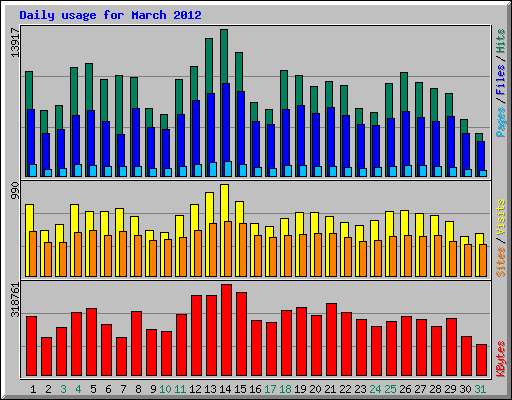Select the Pages legend label
Viewport: 512px width, 400px height.
point(501,122)
